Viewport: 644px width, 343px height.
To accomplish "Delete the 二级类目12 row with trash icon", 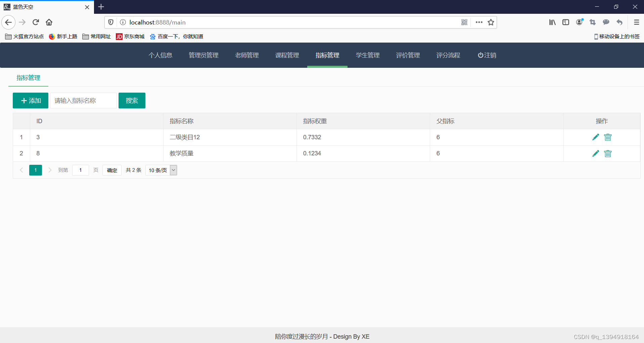I will click(x=608, y=137).
